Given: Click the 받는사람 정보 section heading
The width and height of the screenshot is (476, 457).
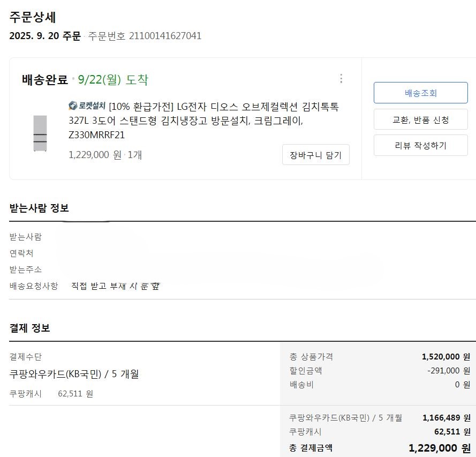Looking at the screenshot, I should coord(39,208).
